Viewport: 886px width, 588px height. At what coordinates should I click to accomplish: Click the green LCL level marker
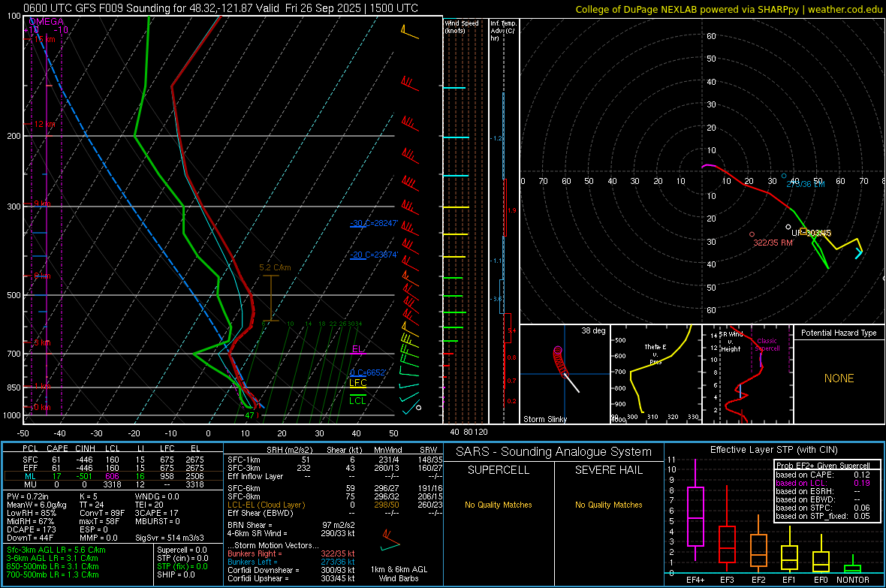click(357, 401)
